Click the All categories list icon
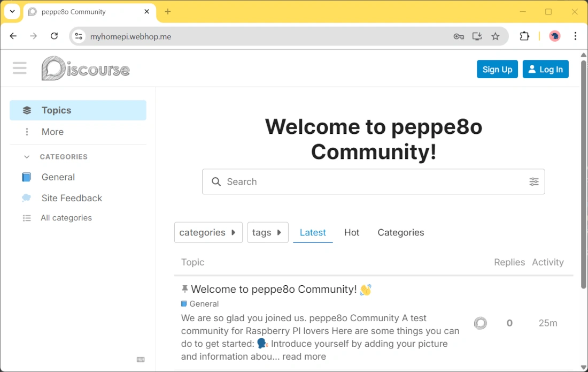The image size is (588, 372). point(27,218)
